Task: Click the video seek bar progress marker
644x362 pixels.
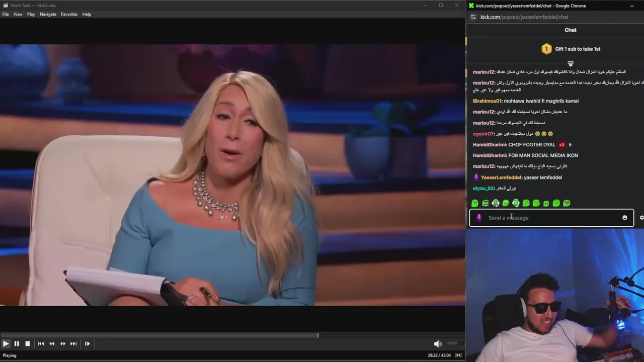Action: click(317, 335)
